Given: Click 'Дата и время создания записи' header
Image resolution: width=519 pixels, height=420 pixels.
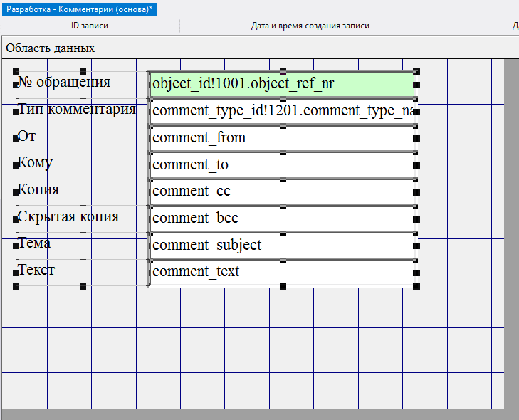Looking at the screenshot, I should [x=310, y=26].
